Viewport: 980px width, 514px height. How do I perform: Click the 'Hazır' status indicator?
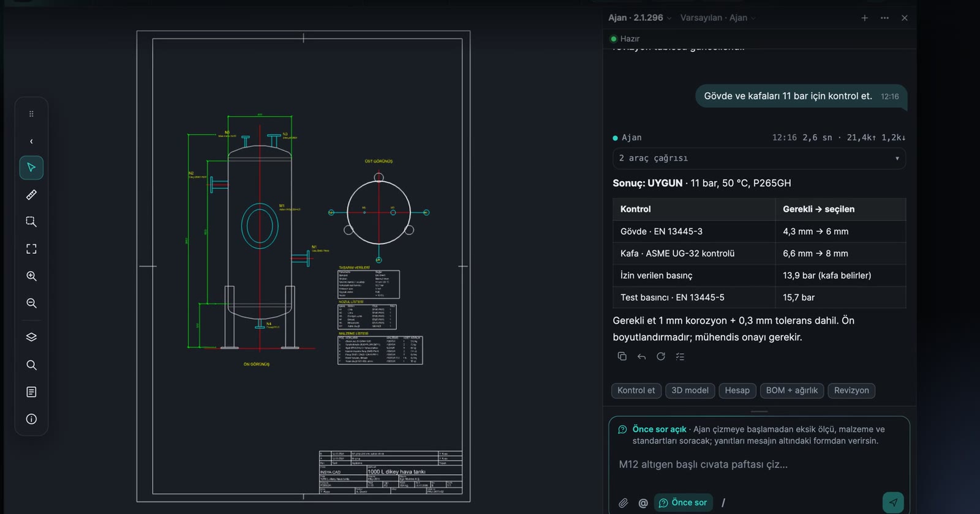coord(625,39)
